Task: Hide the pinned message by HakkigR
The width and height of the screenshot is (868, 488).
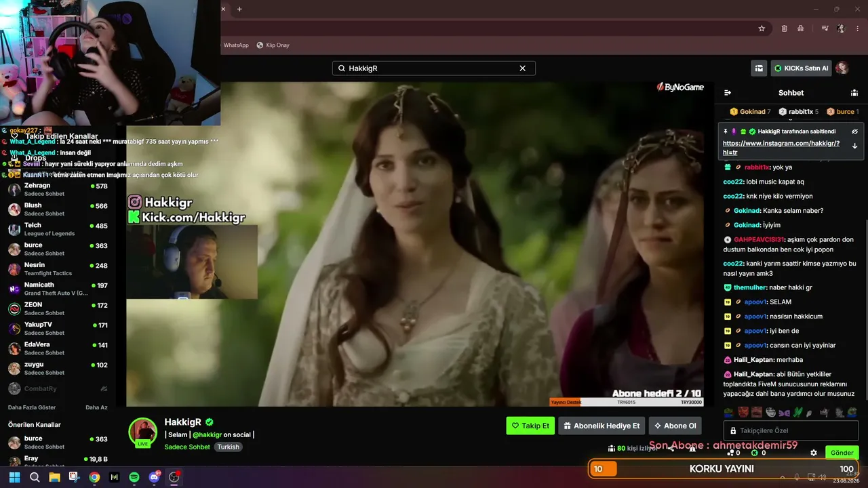Action: [x=854, y=131]
